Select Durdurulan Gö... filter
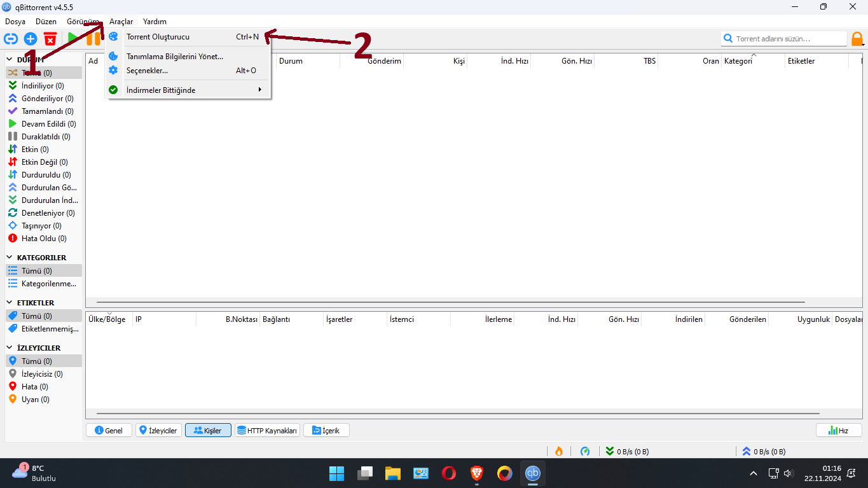 [x=43, y=188]
